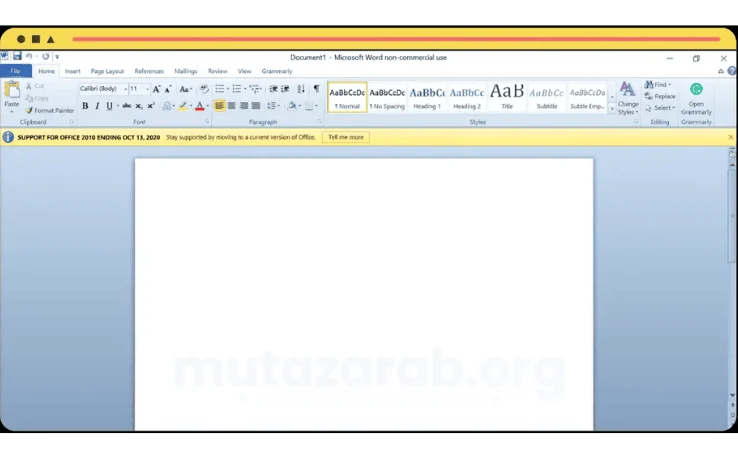Click the Shading paint bucket
738x458 pixels.
pos(292,106)
